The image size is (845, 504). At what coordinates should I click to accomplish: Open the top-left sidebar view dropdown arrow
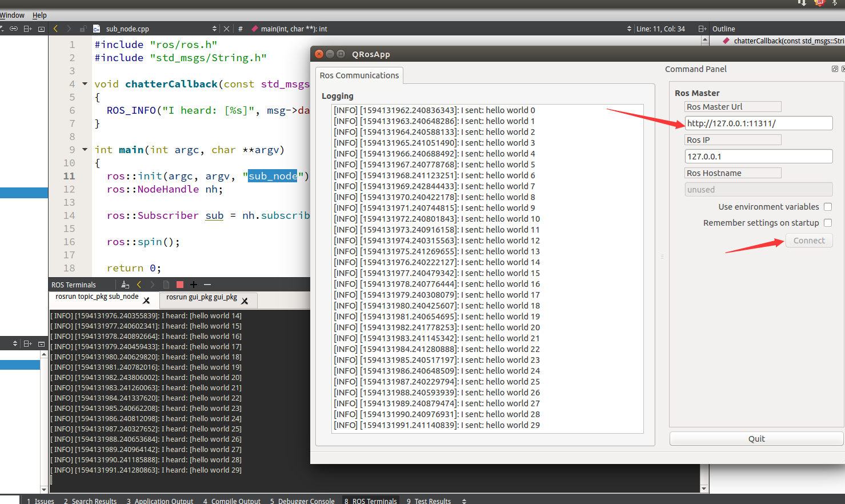pyautogui.click(x=2, y=29)
